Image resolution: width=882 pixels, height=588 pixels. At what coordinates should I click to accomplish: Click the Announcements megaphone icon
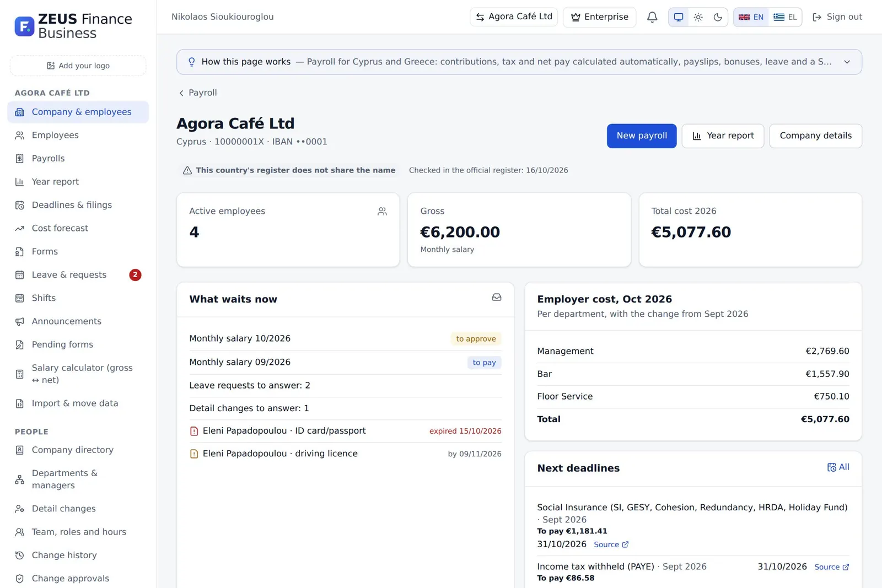pyautogui.click(x=20, y=321)
